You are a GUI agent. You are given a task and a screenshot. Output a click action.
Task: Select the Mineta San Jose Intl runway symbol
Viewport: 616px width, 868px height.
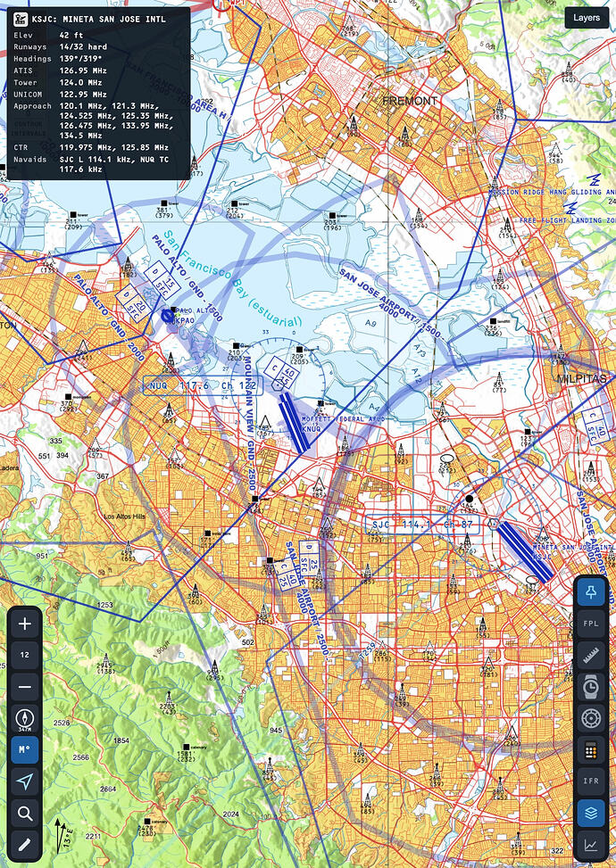525,551
